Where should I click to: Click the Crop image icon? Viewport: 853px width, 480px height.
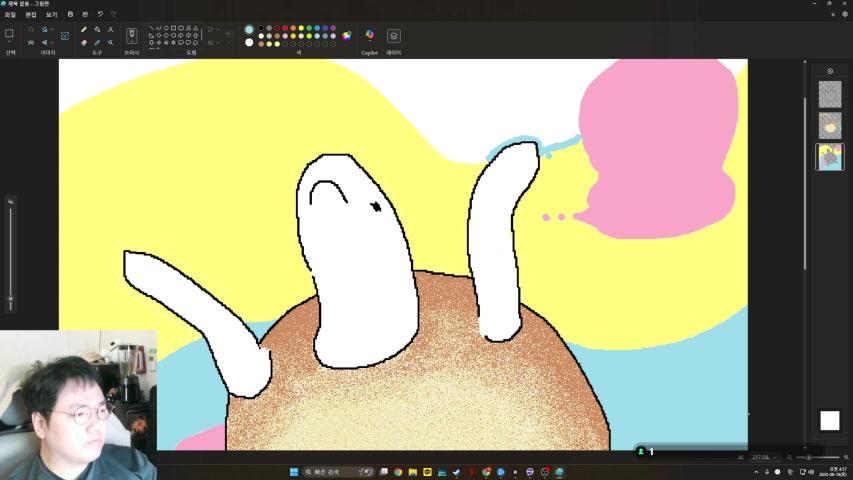click(x=31, y=29)
